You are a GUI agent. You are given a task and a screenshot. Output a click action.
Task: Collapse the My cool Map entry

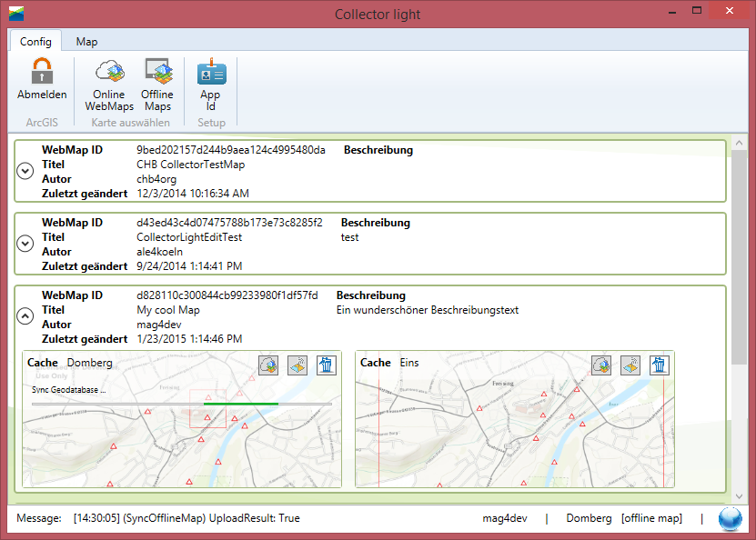tap(25, 316)
